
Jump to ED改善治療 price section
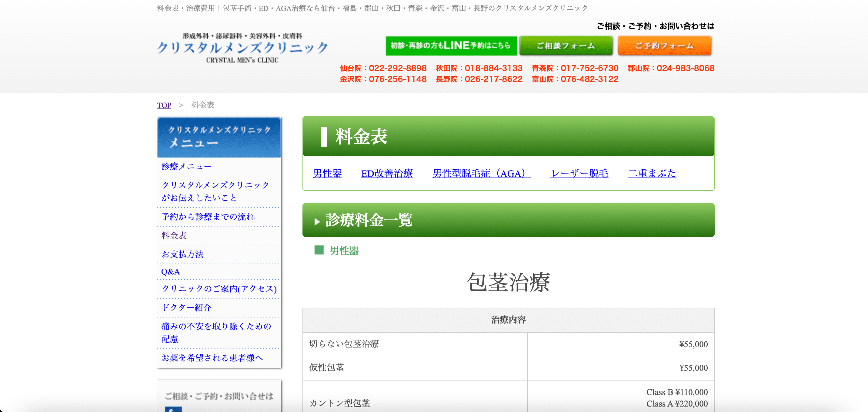(x=386, y=173)
